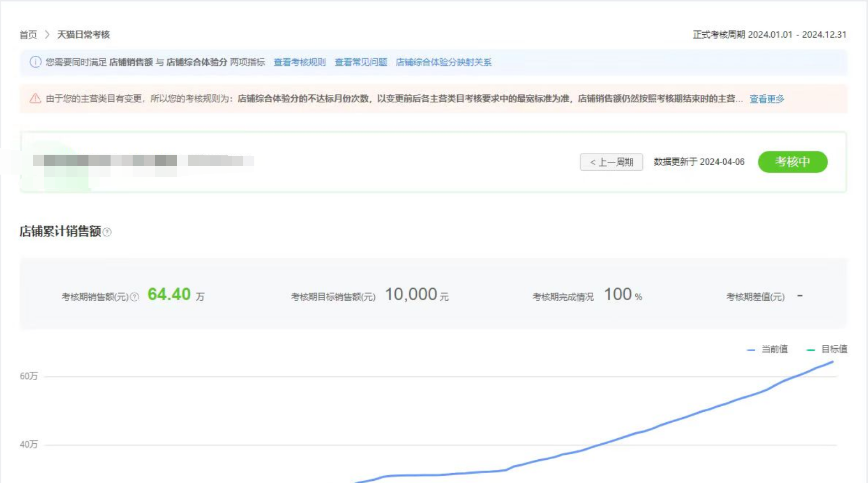Toggle the 目标值 legend series

[827, 349]
